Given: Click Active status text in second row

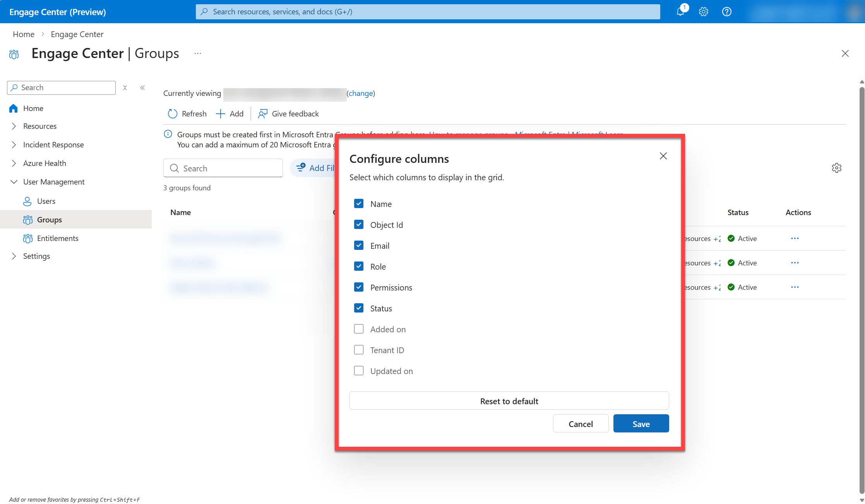Looking at the screenshot, I should point(747,263).
